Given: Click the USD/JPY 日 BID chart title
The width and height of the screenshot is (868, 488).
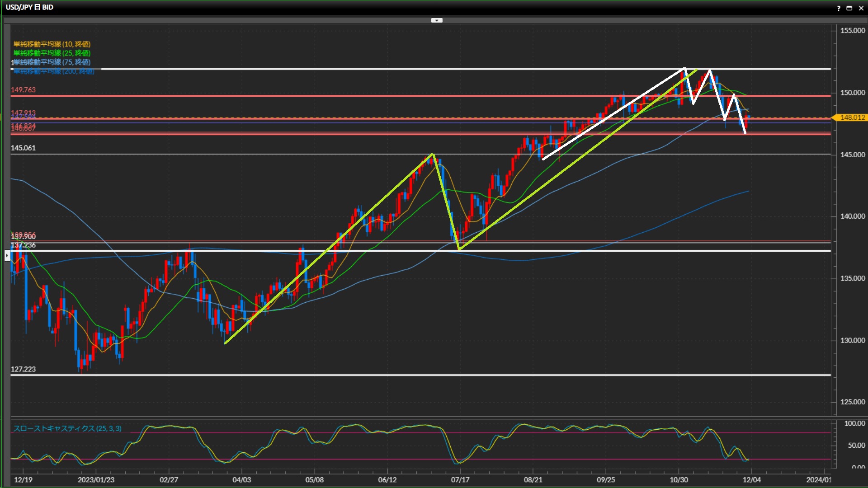Looking at the screenshot, I should (29, 7).
